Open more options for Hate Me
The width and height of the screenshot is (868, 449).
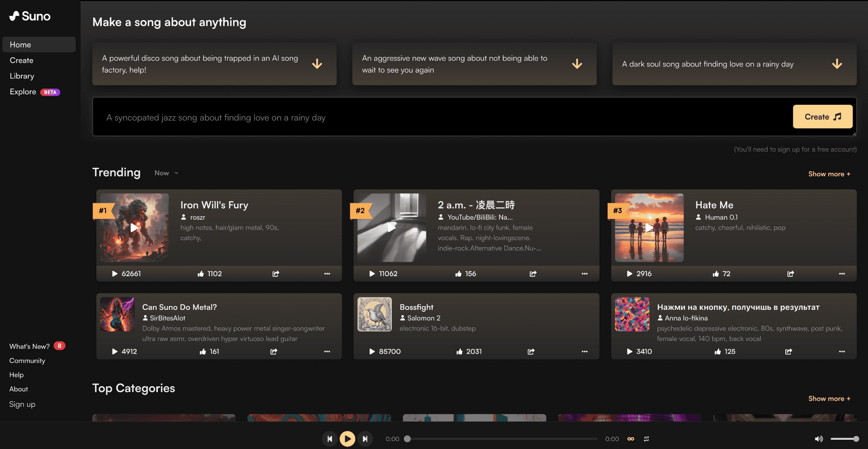[x=842, y=274]
